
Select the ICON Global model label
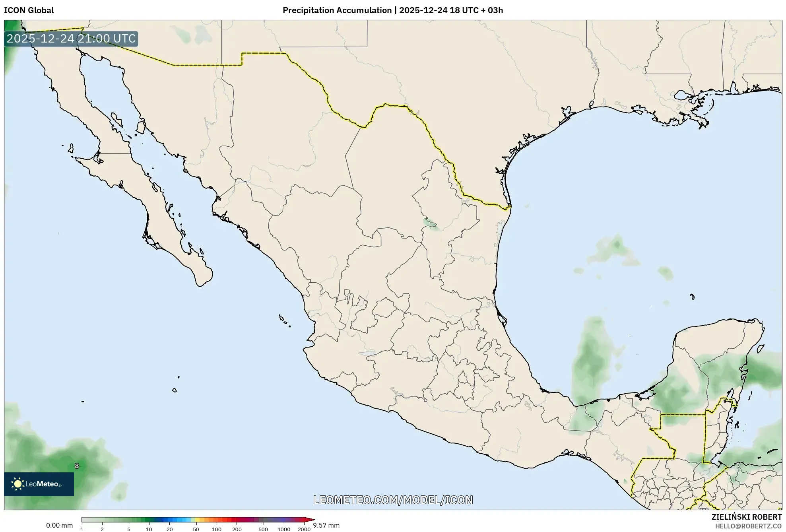click(29, 10)
